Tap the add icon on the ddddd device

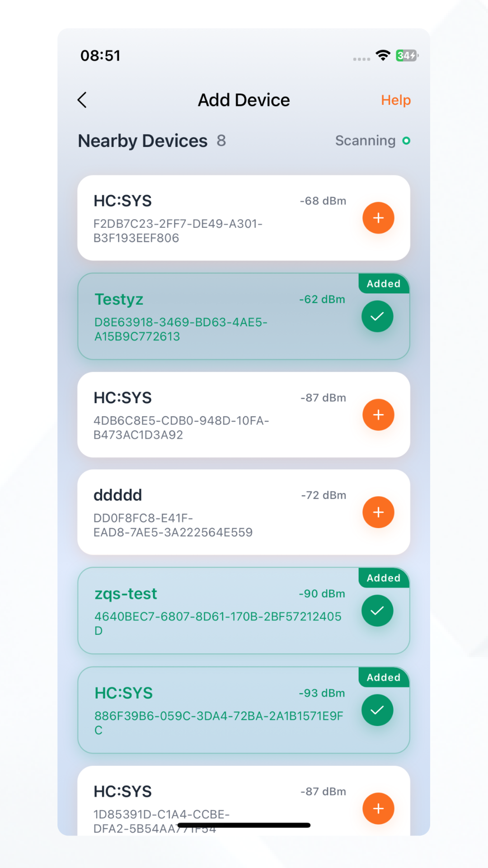click(x=378, y=512)
